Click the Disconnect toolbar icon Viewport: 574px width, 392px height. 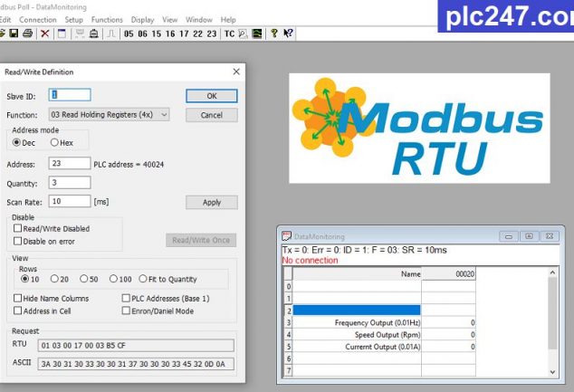(x=94, y=33)
